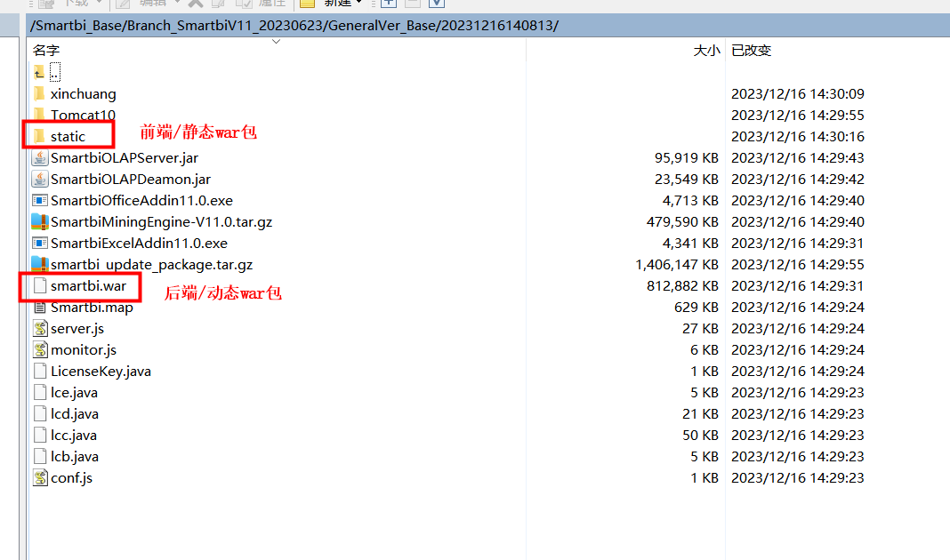Select file name lce.java
This screenshot has height=560, width=950.
pyautogui.click(x=74, y=393)
